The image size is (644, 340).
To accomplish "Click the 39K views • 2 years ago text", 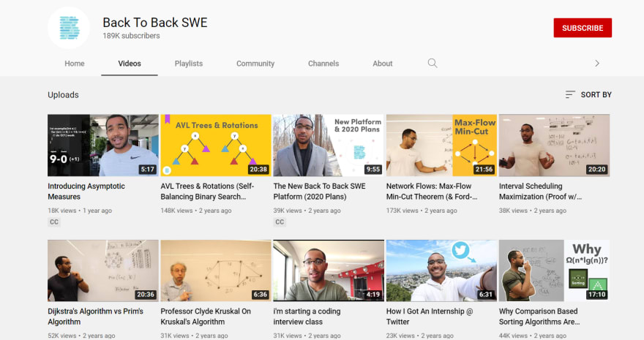I will click(307, 211).
